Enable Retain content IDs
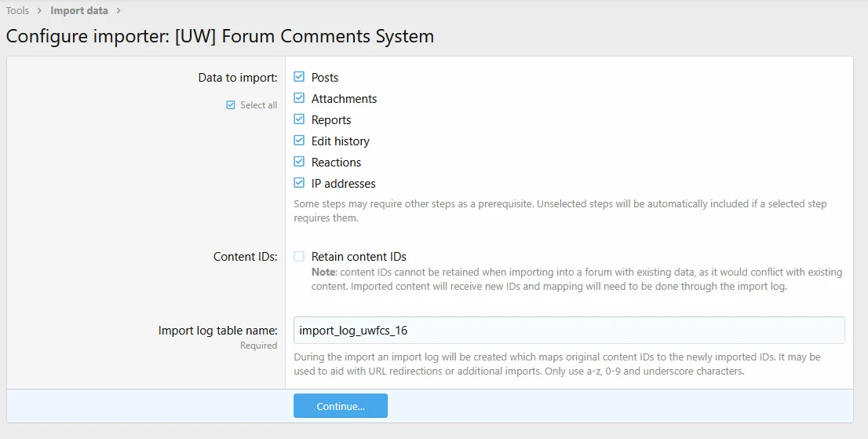Image resolution: width=868 pixels, height=439 pixels. pyautogui.click(x=299, y=256)
